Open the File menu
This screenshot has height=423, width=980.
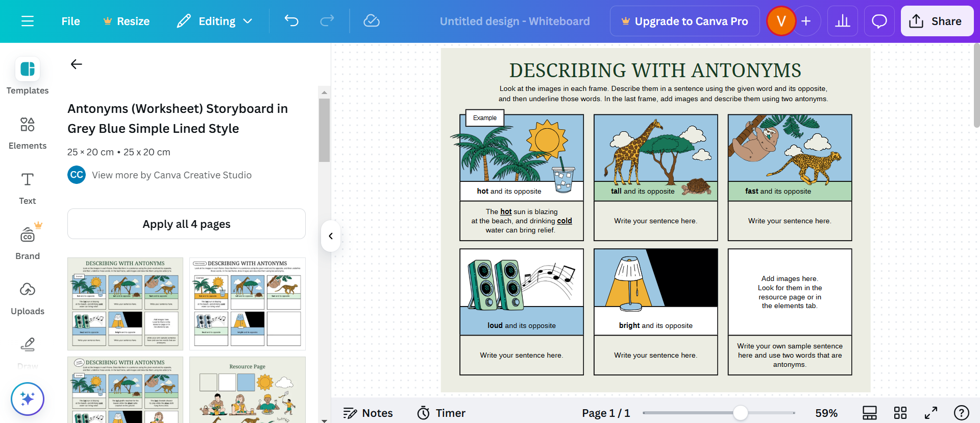point(70,21)
